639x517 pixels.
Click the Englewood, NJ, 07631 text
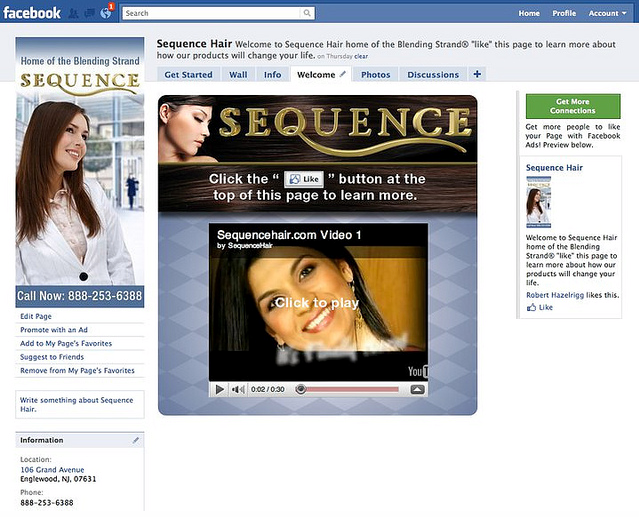pyautogui.click(x=58, y=479)
